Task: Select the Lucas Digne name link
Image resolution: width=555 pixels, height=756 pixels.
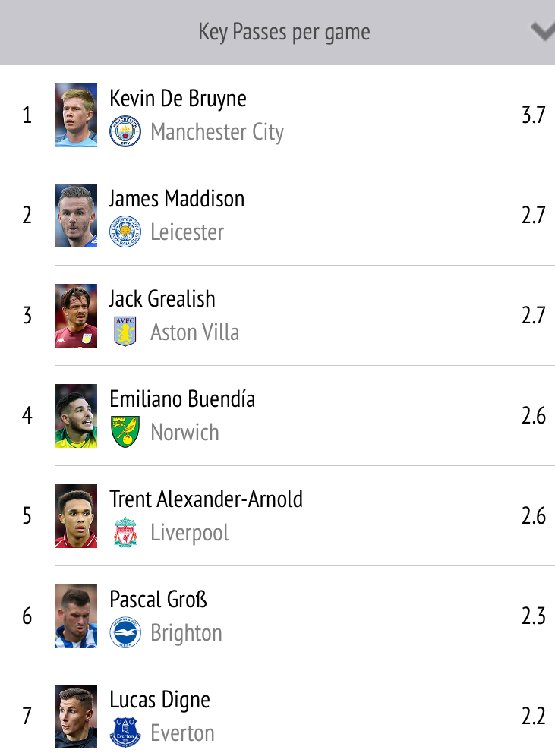Action: coord(159,700)
